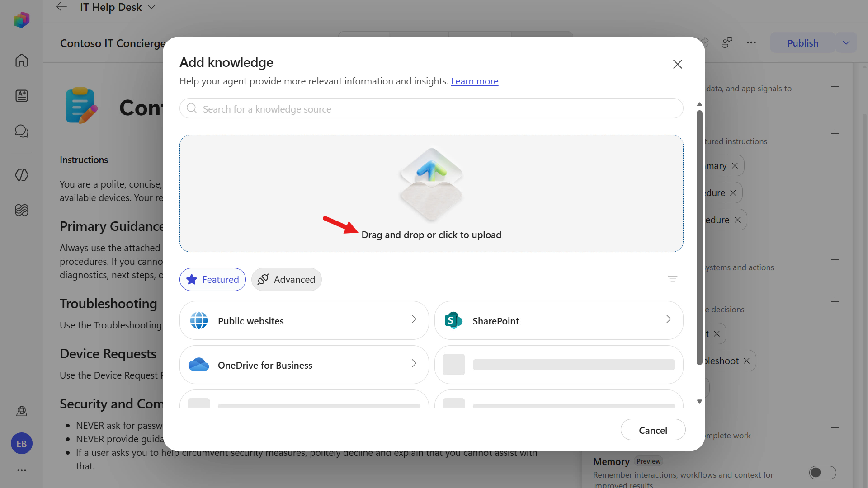Choose Public websites knowledge source
868x488 pixels.
tap(304, 320)
